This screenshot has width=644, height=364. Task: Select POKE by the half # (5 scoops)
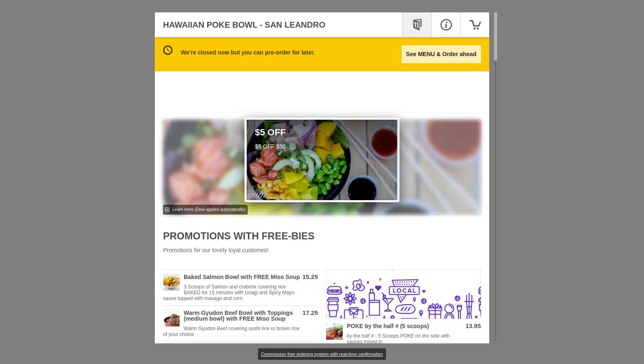click(x=388, y=326)
